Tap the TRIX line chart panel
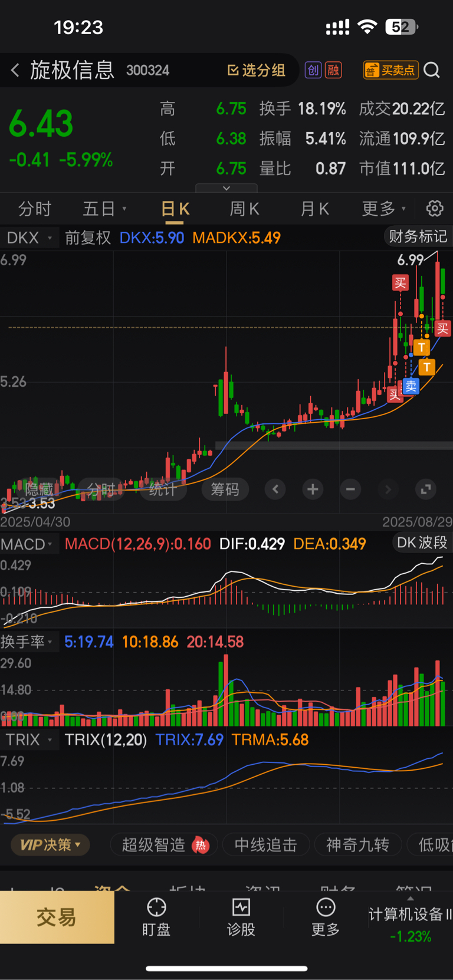The image size is (453, 980). pos(226,787)
